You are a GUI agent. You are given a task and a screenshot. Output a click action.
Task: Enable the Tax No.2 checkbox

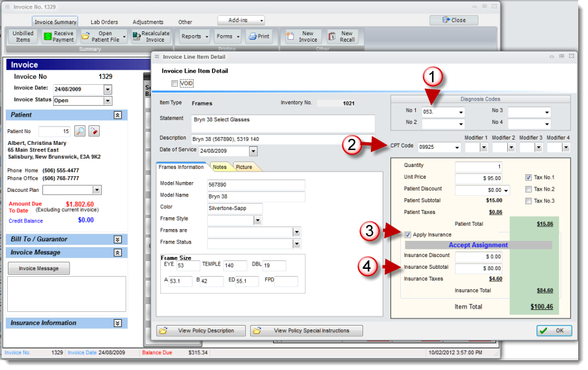click(x=529, y=189)
